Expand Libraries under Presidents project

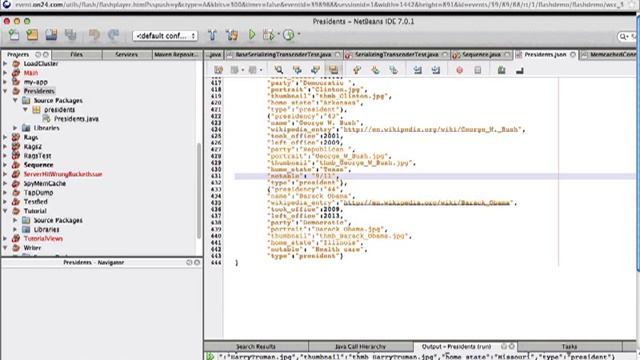pyautogui.click(x=16, y=128)
